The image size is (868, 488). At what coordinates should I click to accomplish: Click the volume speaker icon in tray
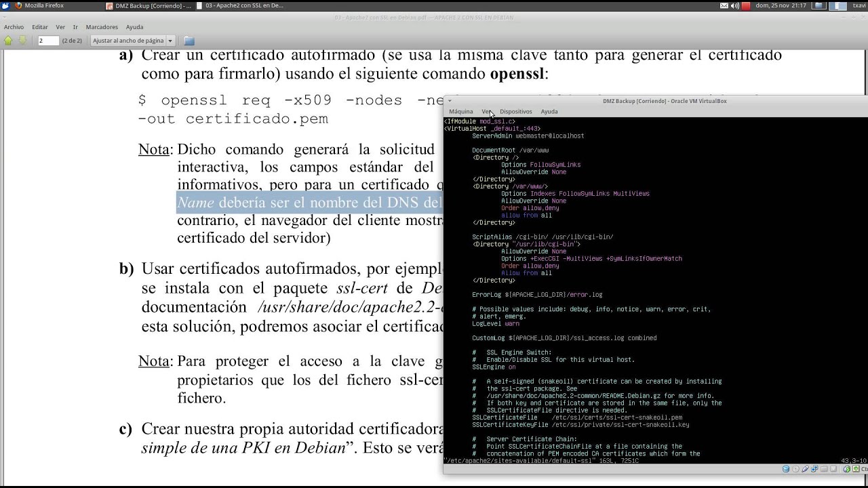(736, 5)
